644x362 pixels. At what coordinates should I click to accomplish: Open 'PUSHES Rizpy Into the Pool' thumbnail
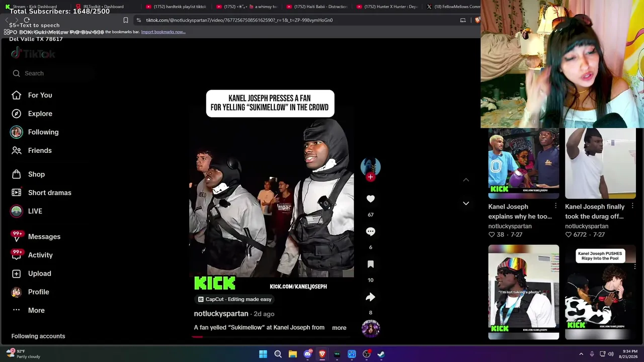600,292
